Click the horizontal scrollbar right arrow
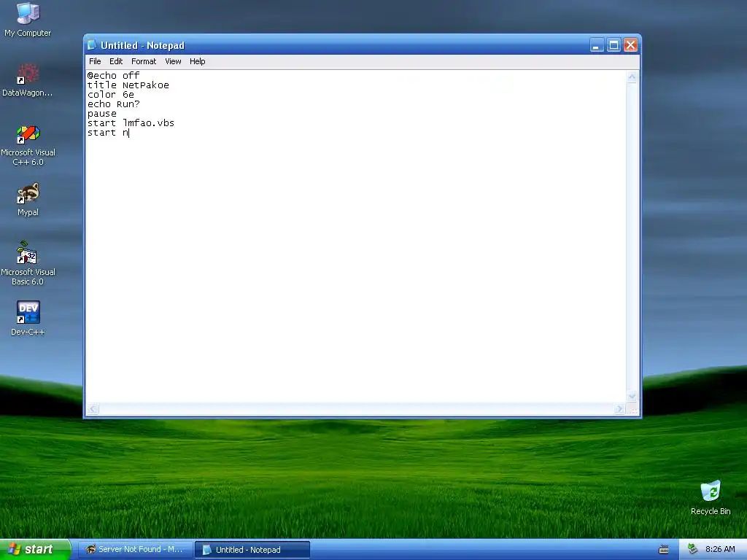This screenshot has width=747, height=560. pyautogui.click(x=619, y=408)
